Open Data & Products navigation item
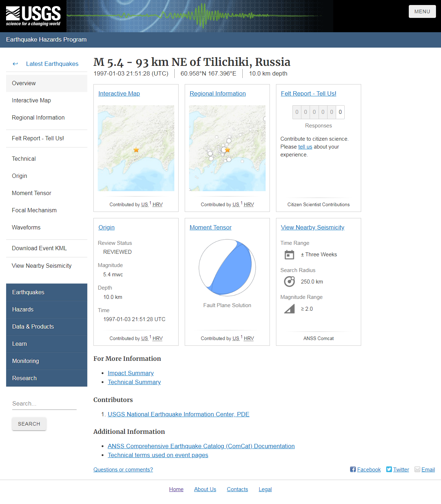 click(47, 326)
